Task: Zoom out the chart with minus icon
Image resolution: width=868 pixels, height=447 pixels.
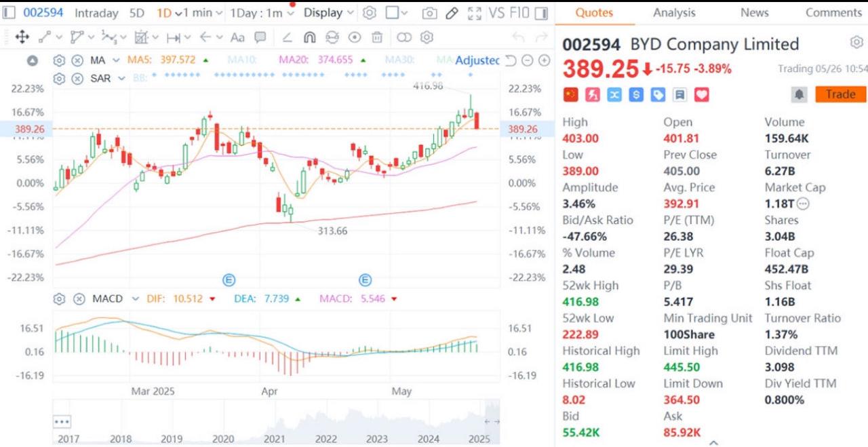Action: [x=528, y=60]
